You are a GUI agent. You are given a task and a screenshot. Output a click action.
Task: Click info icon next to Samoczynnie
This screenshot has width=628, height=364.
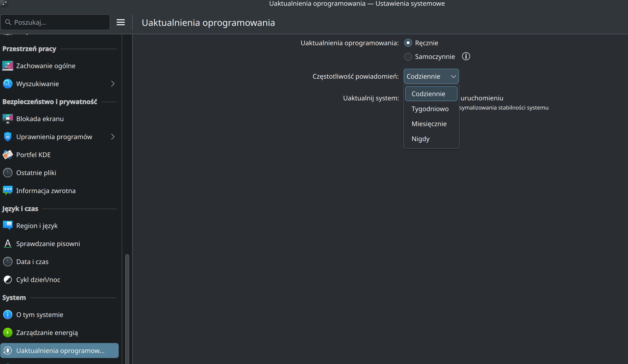466,56
